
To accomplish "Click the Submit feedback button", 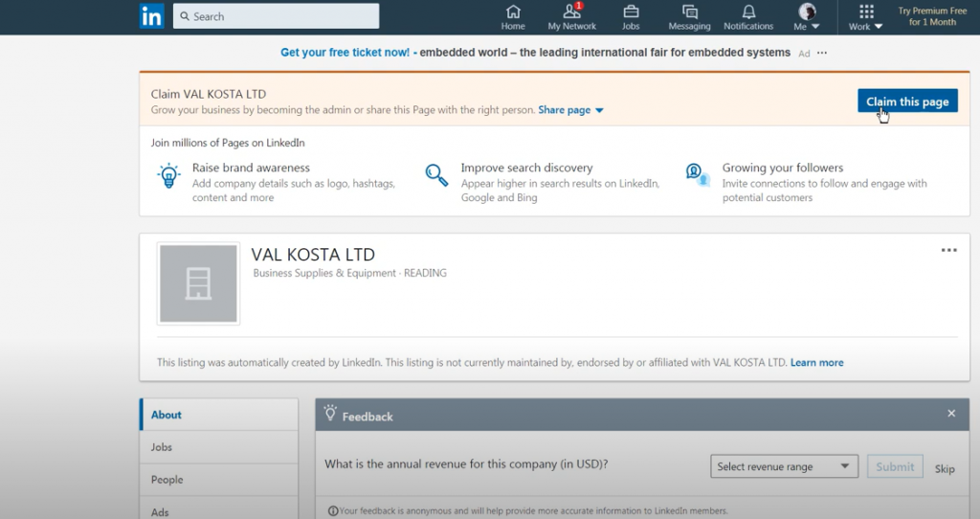I will click(895, 466).
